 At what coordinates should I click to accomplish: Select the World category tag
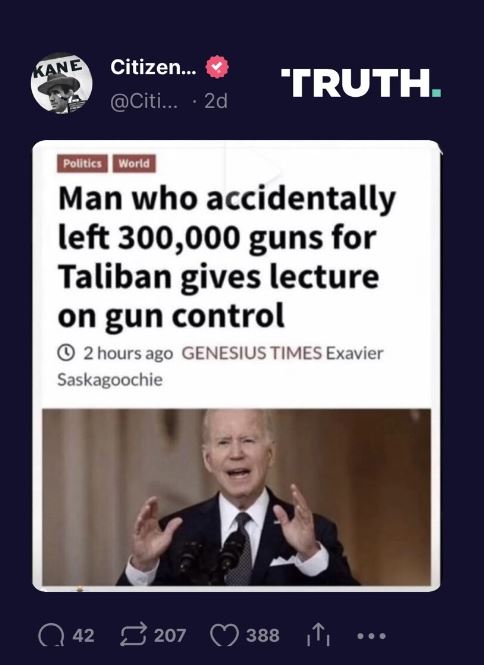(x=134, y=163)
